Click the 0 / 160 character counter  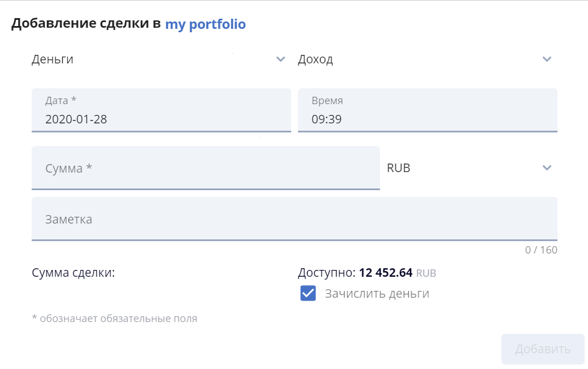click(541, 250)
